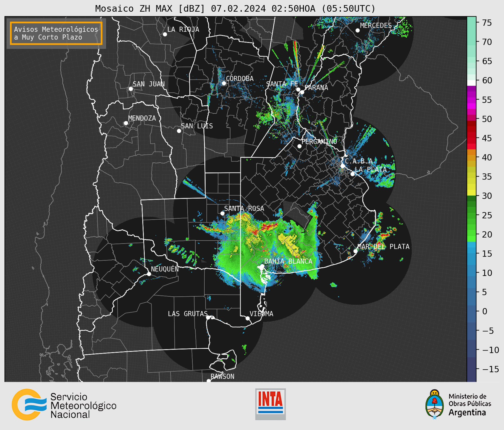Click the Mendoza city marker dot
Image resolution: width=504 pixels, height=430 pixels.
(x=126, y=123)
